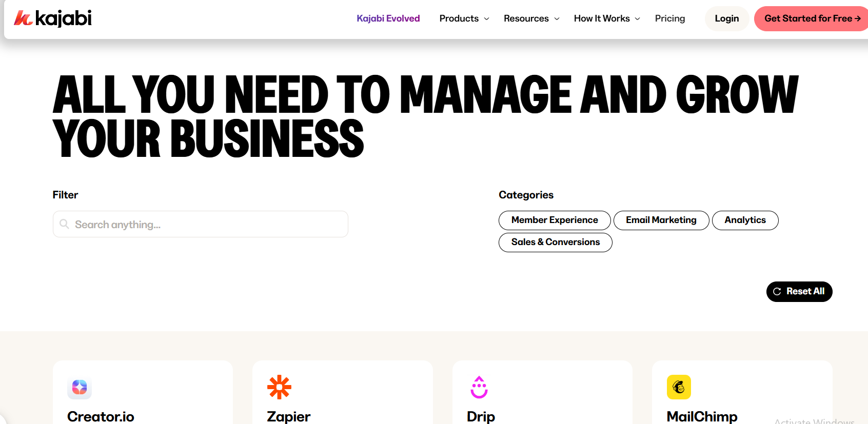Image resolution: width=868 pixels, height=424 pixels.
Task: Click the yellow MailChimp monkey icon
Action: pyautogui.click(x=679, y=387)
